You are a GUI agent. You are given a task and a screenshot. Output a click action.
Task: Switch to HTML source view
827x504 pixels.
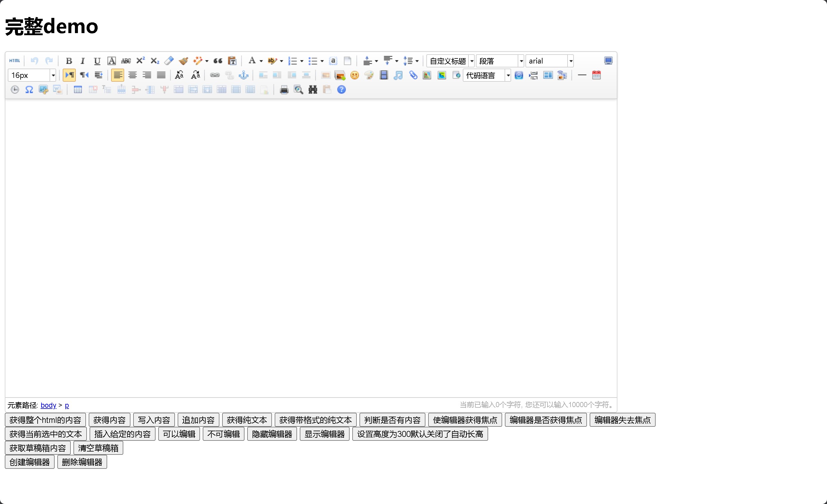(14, 61)
